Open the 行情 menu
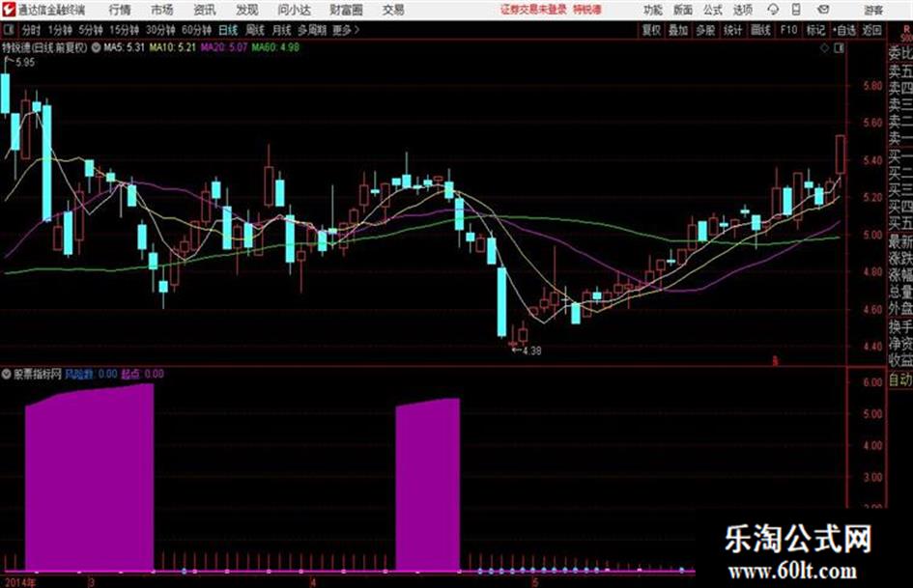Image resolution: width=913 pixels, height=588 pixels. tap(120, 10)
